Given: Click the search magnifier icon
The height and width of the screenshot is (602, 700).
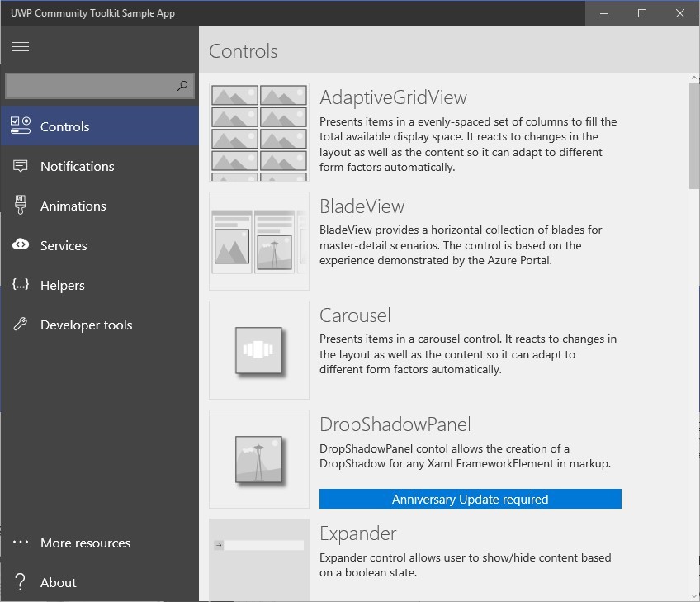Looking at the screenshot, I should click(182, 85).
